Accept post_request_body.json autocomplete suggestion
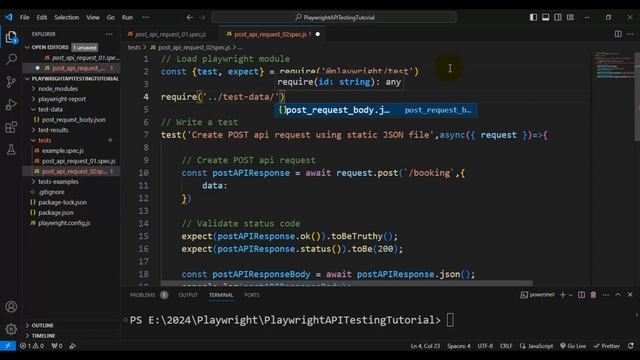Screen dimensions: 640x360 point(376,110)
